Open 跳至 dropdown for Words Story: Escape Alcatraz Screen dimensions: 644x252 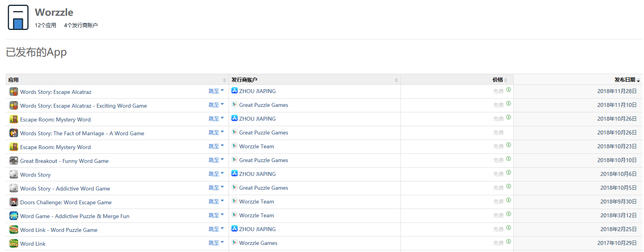coord(216,91)
